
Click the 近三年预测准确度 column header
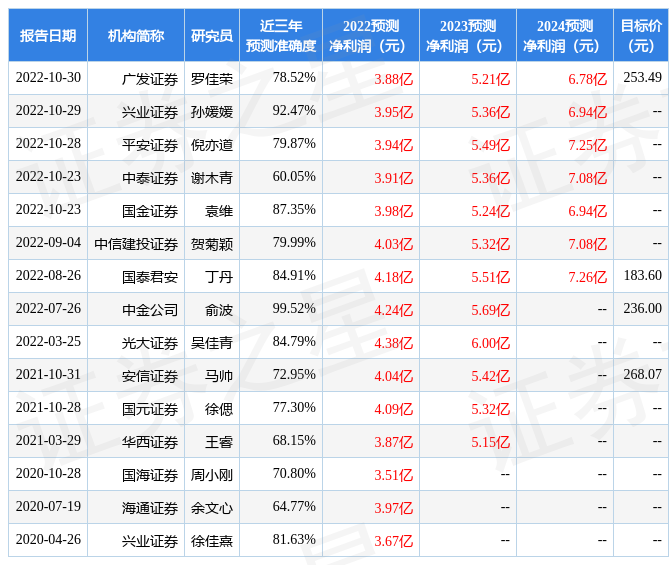pyautogui.click(x=281, y=35)
